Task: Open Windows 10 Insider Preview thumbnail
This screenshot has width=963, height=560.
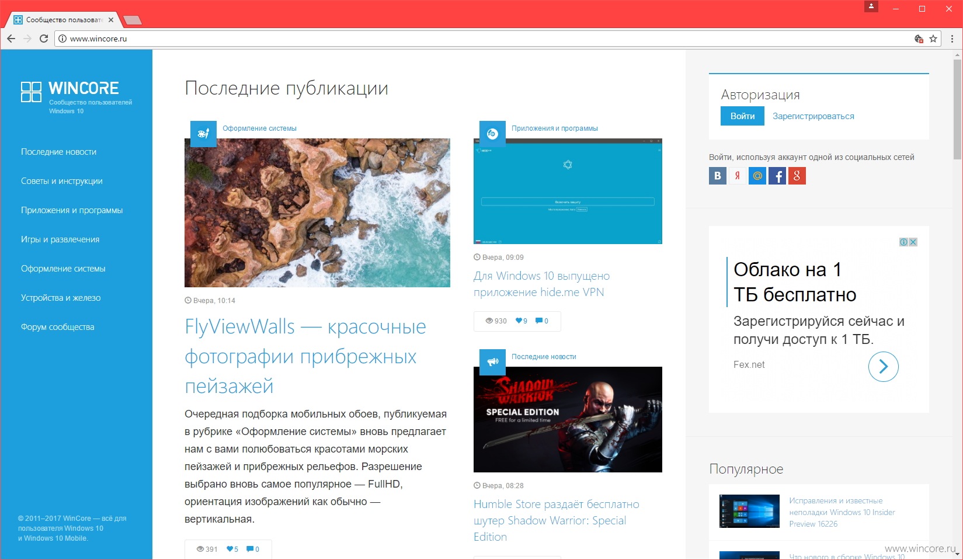Action: coord(749,511)
